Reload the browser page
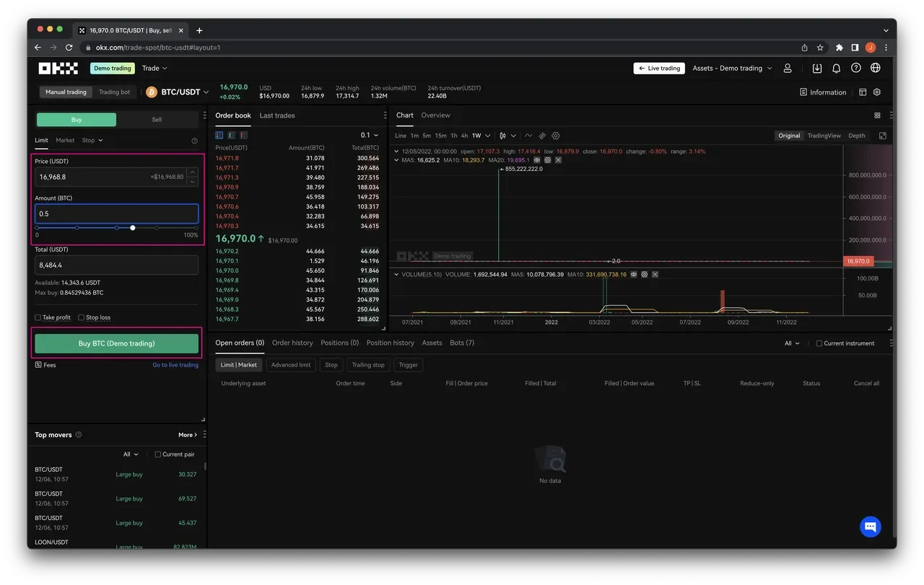Image resolution: width=924 pixels, height=585 pixels. pyautogui.click(x=69, y=48)
